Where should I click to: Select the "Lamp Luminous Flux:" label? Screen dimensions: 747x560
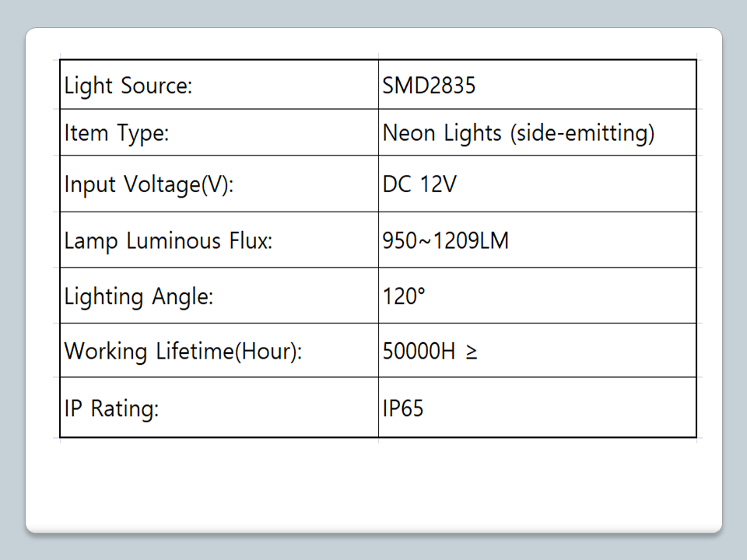click(168, 241)
